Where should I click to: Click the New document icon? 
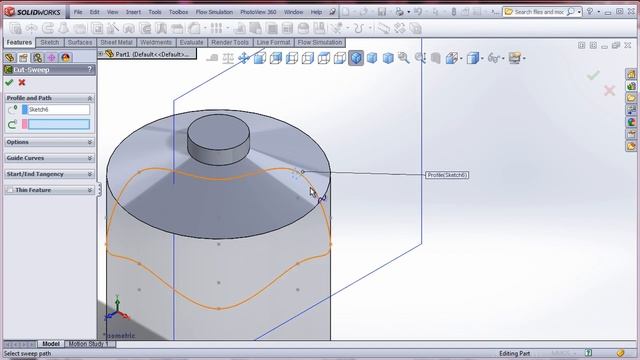[x=345, y=12]
